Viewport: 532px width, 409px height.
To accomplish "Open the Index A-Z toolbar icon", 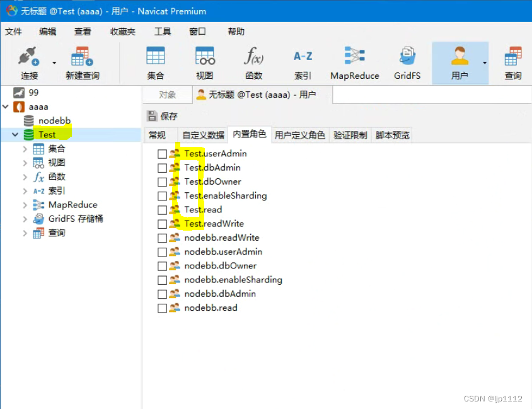I will tap(303, 56).
